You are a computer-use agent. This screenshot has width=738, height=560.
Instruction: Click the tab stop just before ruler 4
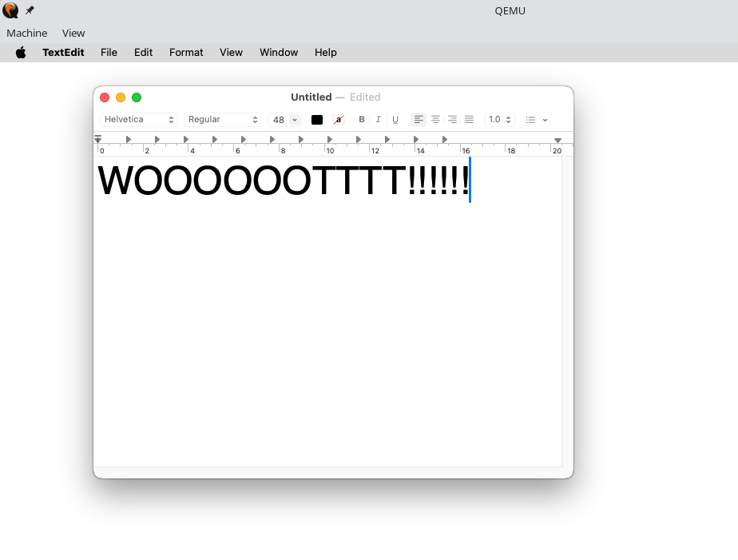coord(186,139)
